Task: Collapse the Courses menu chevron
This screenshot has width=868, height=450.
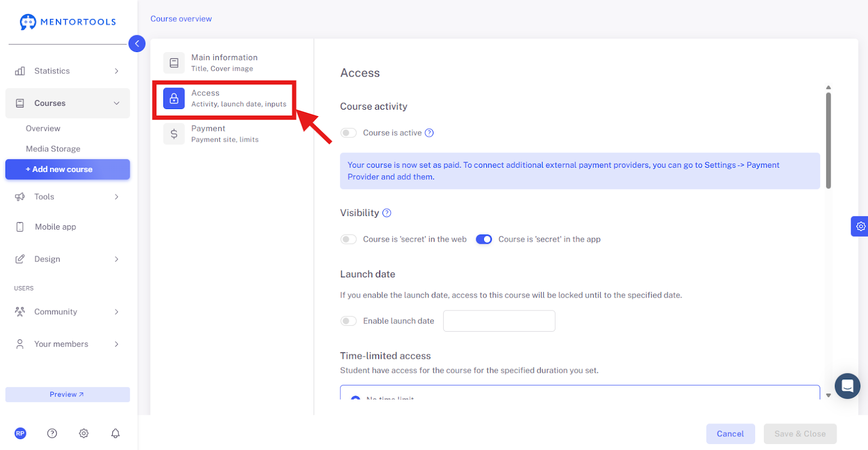Action: [116, 103]
